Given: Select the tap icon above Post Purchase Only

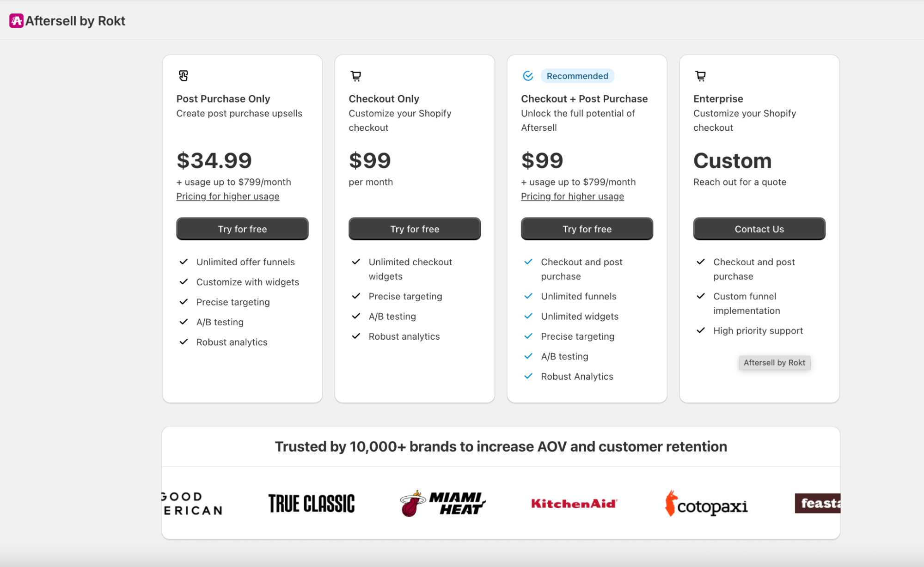Looking at the screenshot, I should tap(184, 75).
